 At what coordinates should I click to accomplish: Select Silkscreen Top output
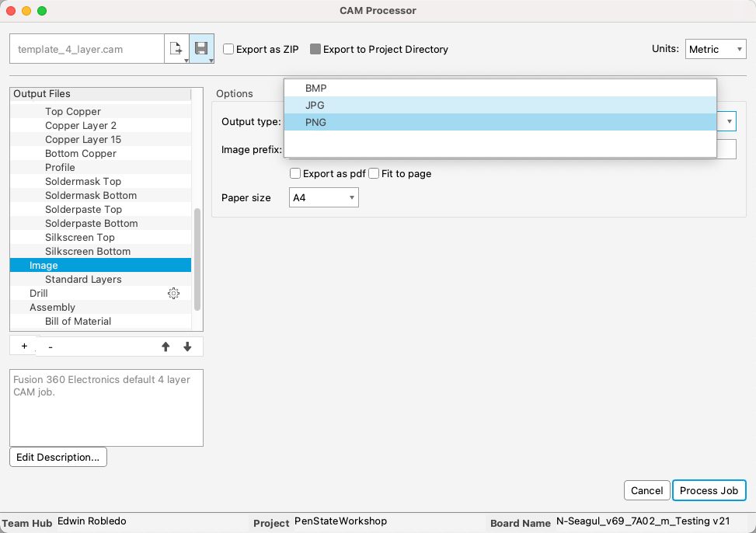click(100, 237)
